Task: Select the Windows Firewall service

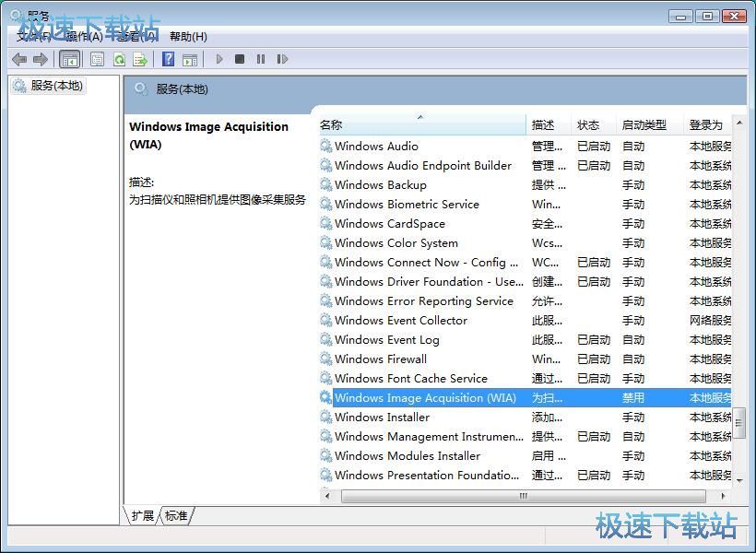Action: pyautogui.click(x=526, y=359)
